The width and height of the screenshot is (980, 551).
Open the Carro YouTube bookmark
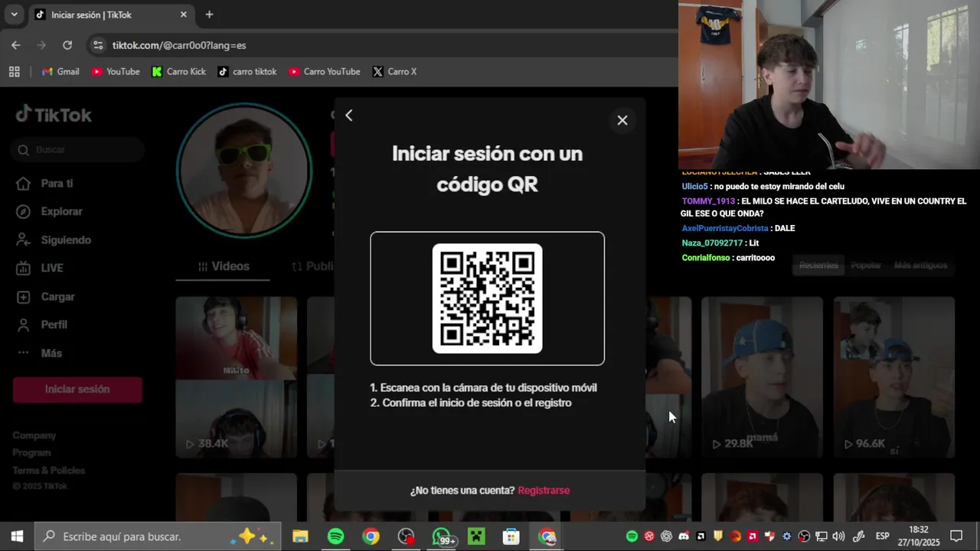(x=325, y=71)
